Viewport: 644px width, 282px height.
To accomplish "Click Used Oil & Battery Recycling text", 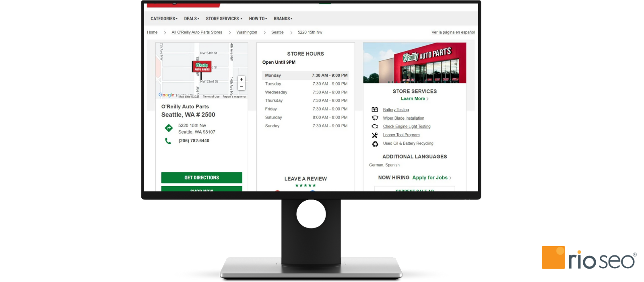I will (408, 143).
